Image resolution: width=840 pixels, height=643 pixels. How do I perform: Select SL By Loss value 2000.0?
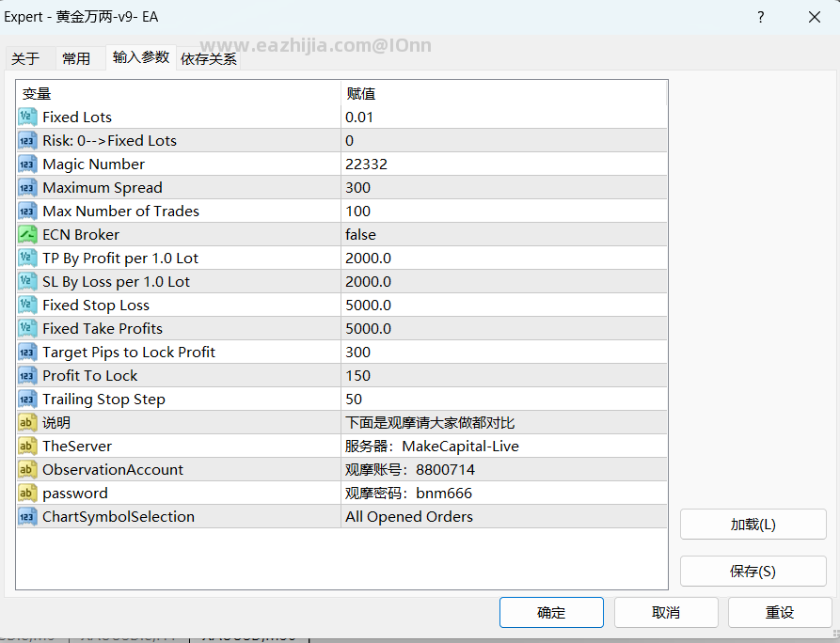503,282
